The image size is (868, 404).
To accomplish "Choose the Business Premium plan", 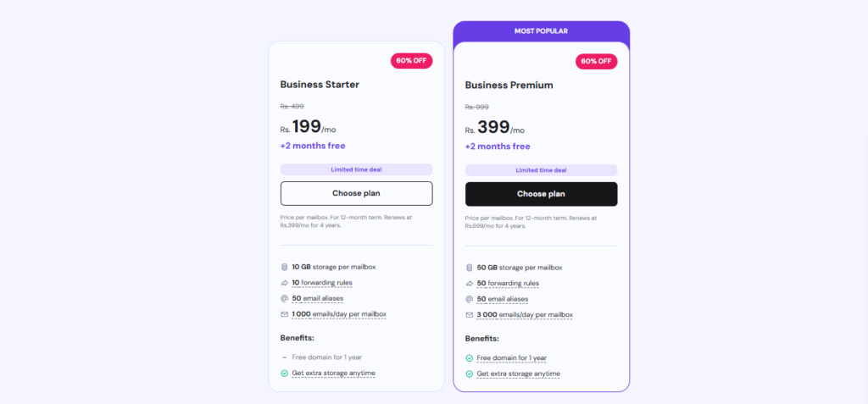I will (x=541, y=194).
